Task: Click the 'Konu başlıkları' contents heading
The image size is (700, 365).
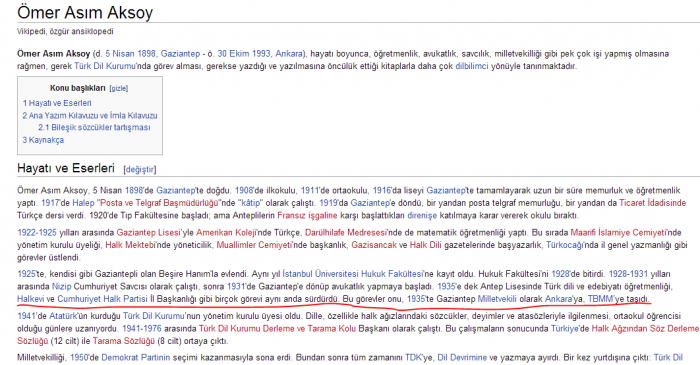Action: pos(78,88)
